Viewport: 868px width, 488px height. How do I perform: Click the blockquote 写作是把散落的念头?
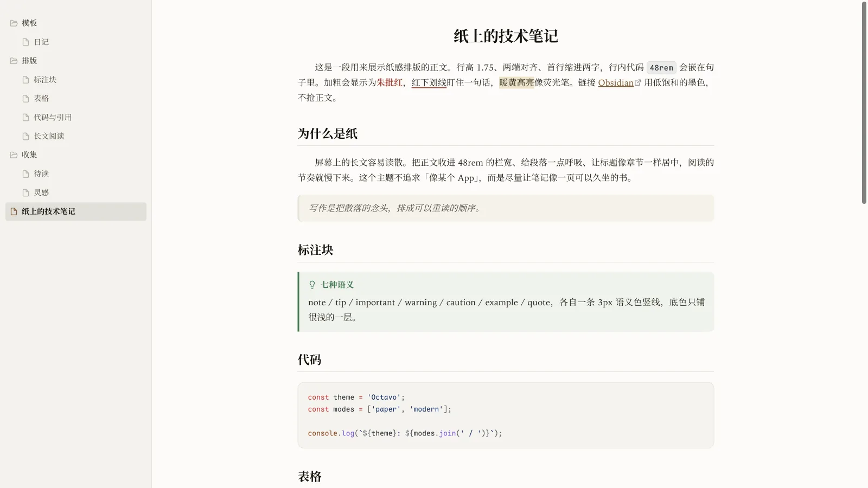click(x=506, y=208)
